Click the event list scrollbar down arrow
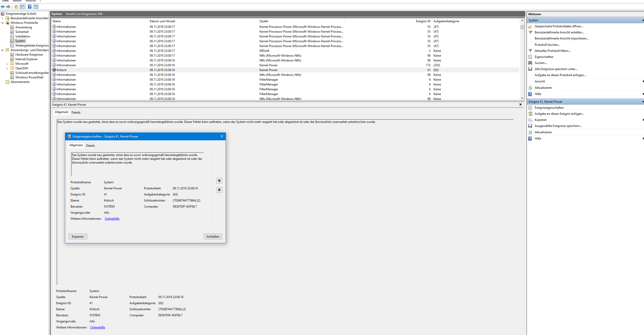 (522, 98)
